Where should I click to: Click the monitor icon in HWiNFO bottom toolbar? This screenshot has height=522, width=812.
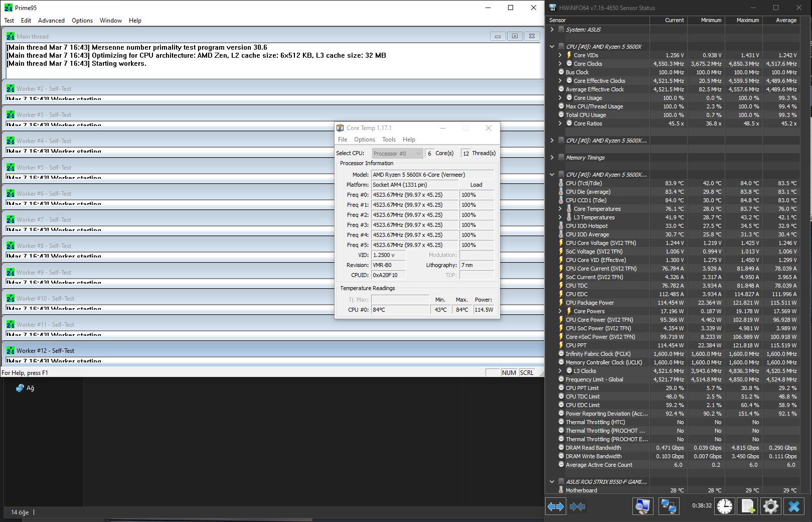point(642,506)
